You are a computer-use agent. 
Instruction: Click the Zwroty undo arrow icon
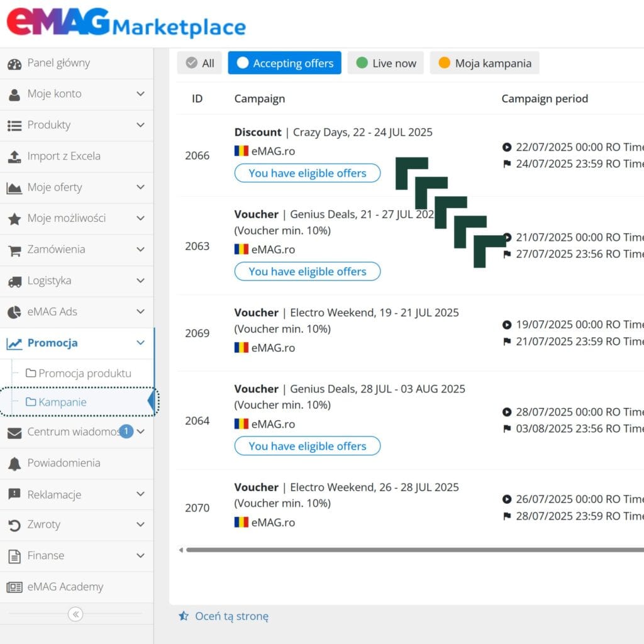click(x=14, y=525)
